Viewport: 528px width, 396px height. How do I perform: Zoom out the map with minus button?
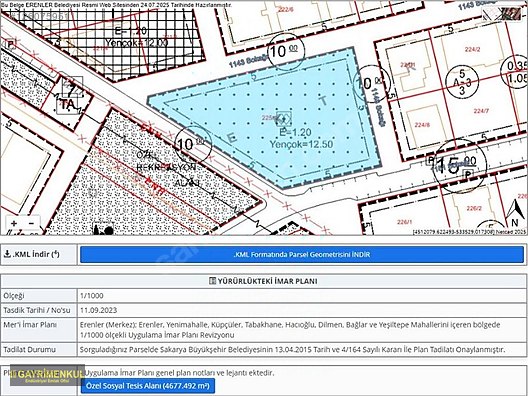tap(31, 223)
